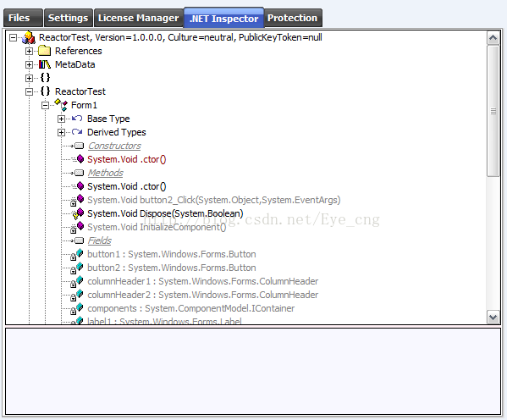Click the ReactorTest assembly icon
Screen dimensions: 507x420
29,37
